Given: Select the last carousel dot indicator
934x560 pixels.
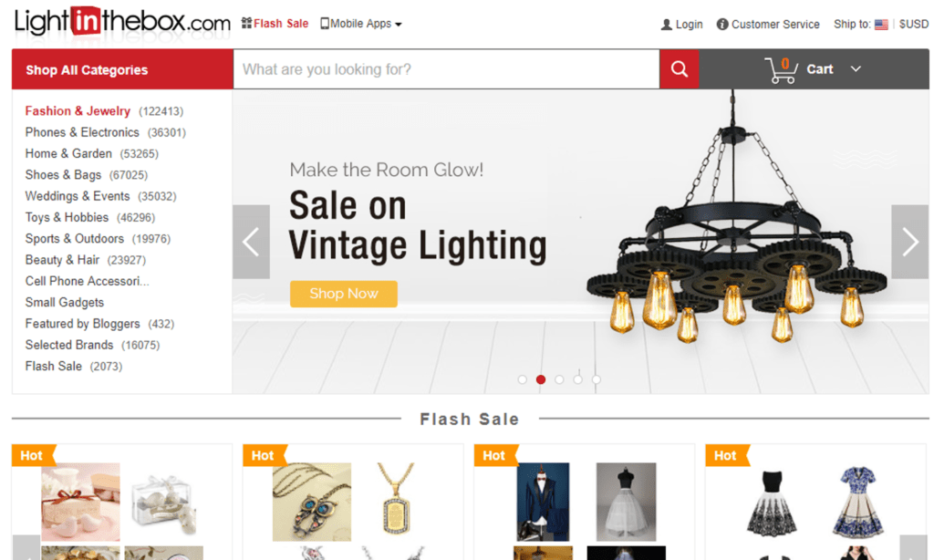Looking at the screenshot, I should click(597, 379).
